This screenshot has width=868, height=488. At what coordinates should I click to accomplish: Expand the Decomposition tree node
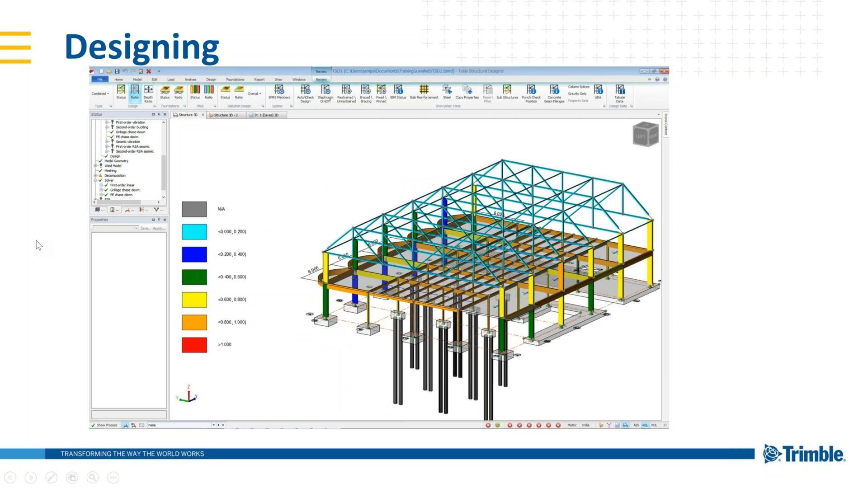[x=95, y=176]
